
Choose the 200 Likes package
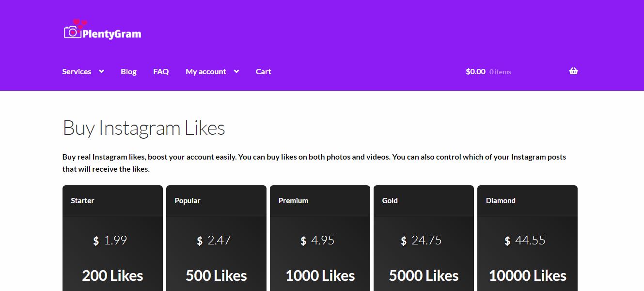coord(112,275)
